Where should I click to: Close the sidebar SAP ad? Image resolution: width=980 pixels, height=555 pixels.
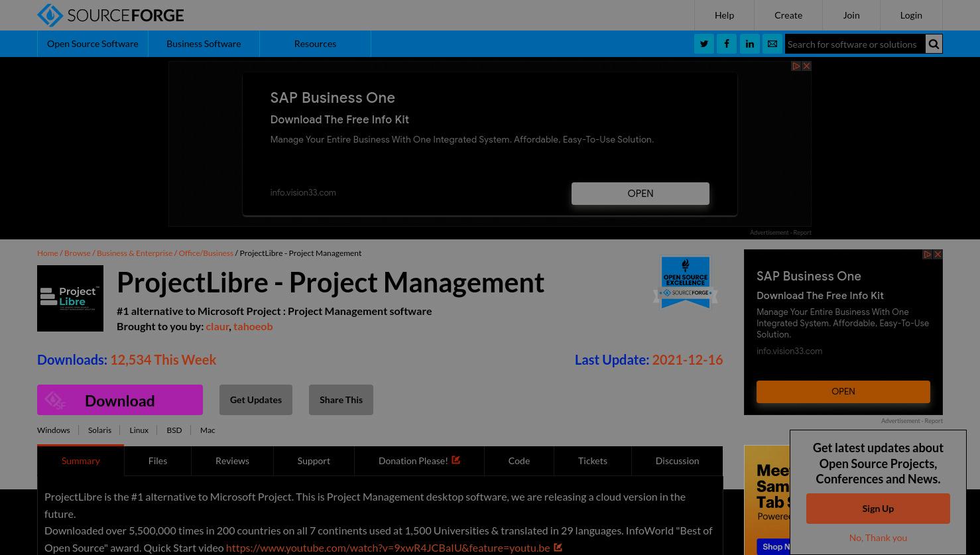[x=938, y=255]
